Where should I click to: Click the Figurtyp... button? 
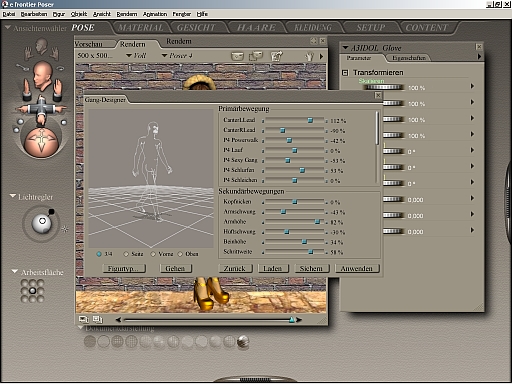click(124, 268)
